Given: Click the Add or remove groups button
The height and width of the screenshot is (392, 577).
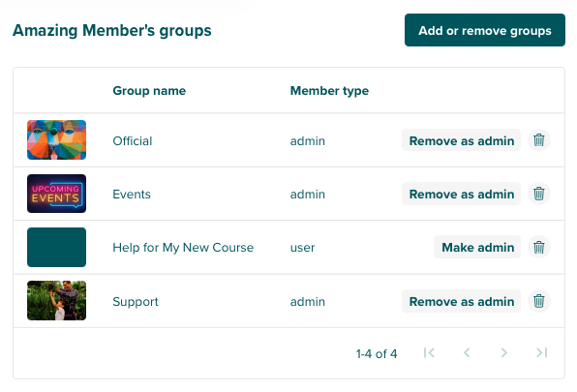Looking at the screenshot, I should (485, 30).
